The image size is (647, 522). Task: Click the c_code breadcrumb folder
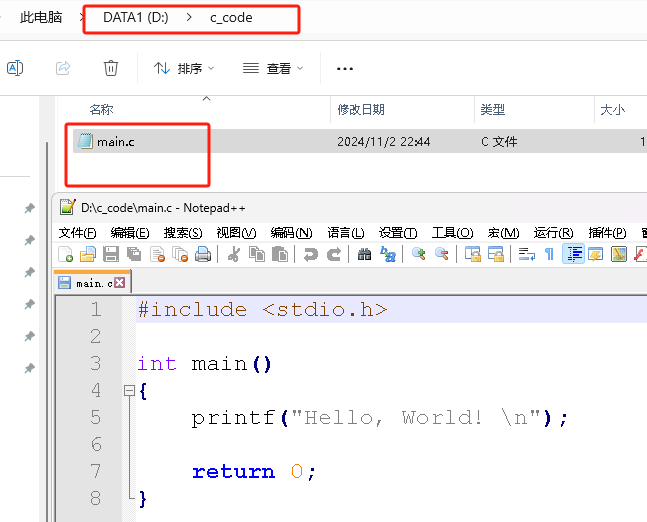(231, 18)
